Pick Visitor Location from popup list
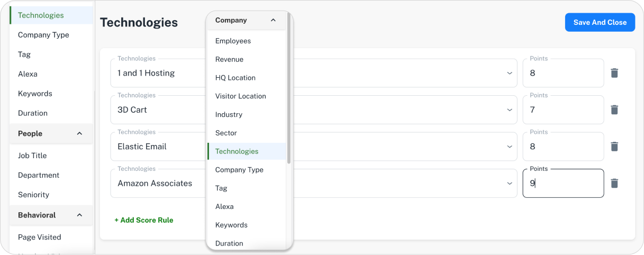This screenshot has height=255, width=644. (240, 96)
